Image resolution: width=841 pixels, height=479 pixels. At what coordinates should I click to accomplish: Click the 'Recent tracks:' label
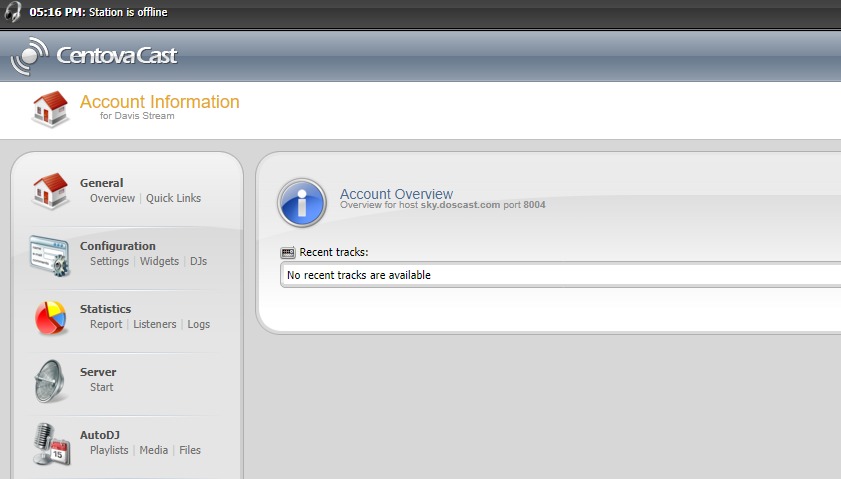334,252
